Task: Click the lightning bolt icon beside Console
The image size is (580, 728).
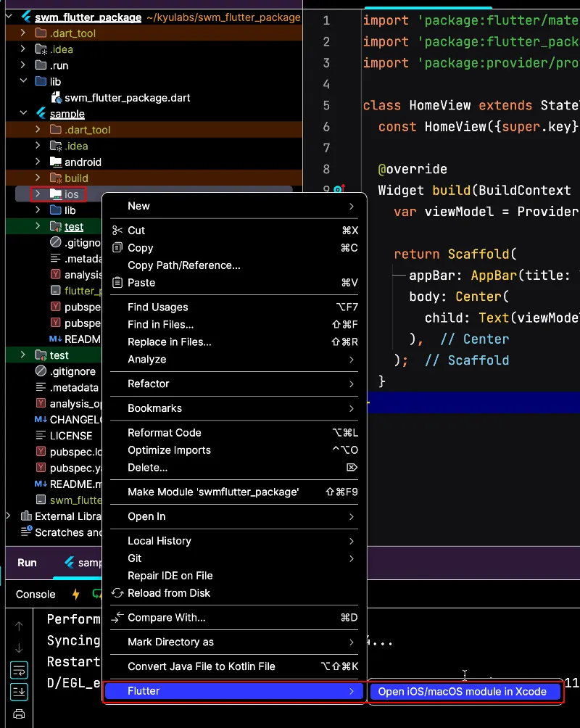Action: click(x=76, y=595)
